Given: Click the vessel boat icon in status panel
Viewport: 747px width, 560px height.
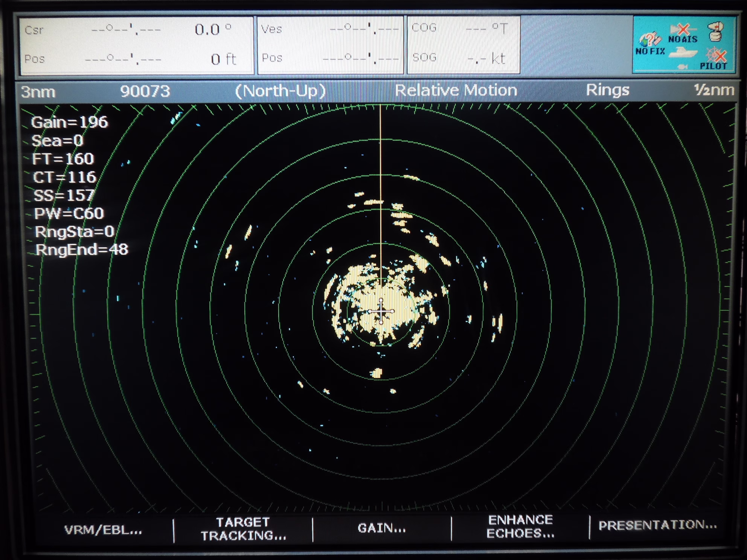Looking at the screenshot, I should click(683, 52).
